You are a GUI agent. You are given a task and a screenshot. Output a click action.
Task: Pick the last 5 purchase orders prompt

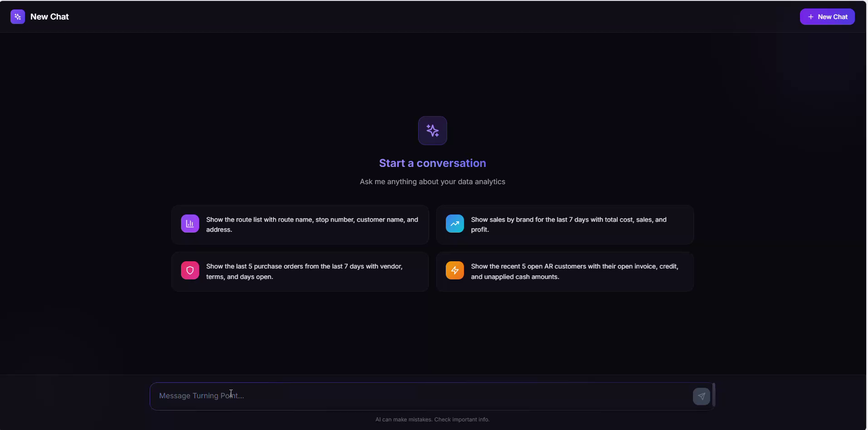[x=304, y=271]
